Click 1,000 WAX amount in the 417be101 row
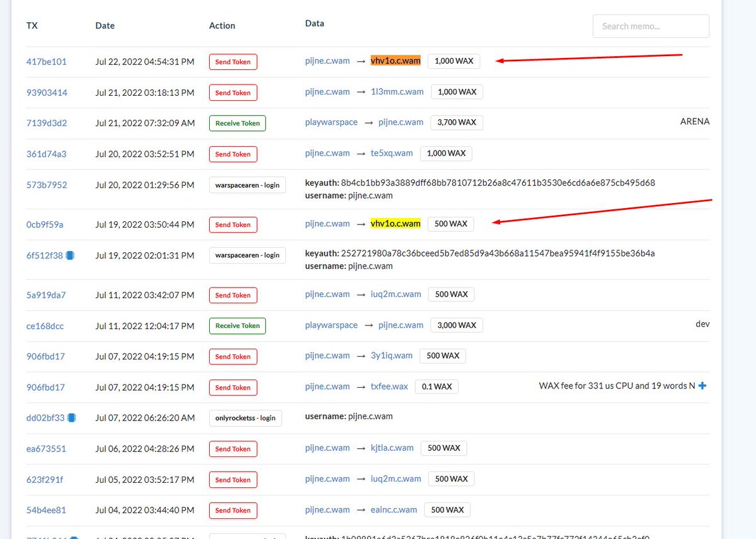The image size is (756, 539). tap(454, 61)
